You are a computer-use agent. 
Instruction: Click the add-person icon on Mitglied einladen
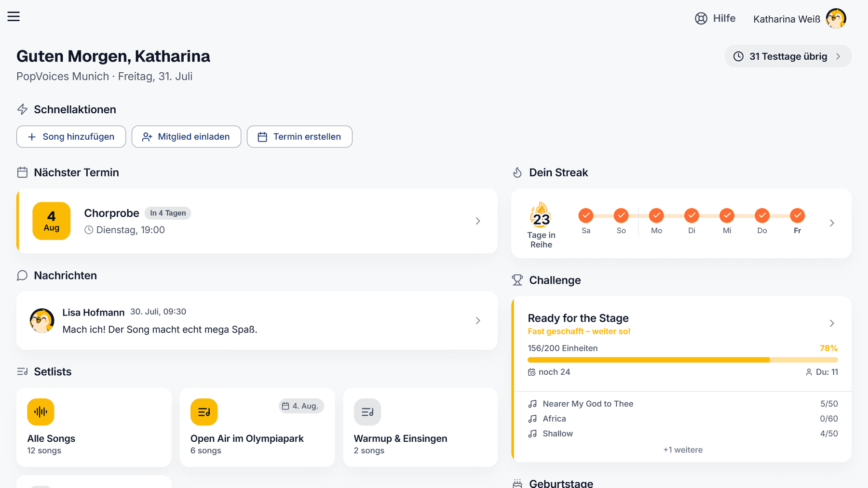click(147, 137)
